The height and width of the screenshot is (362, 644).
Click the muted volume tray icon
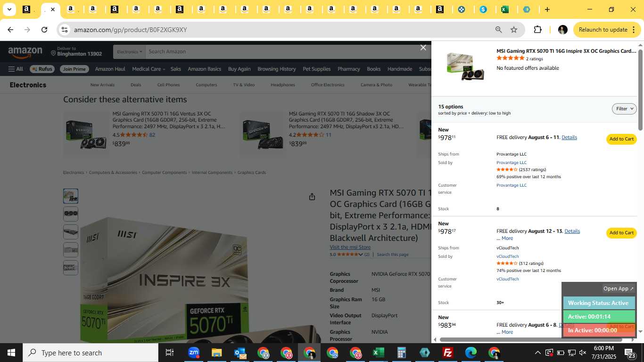pyautogui.click(x=583, y=353)
